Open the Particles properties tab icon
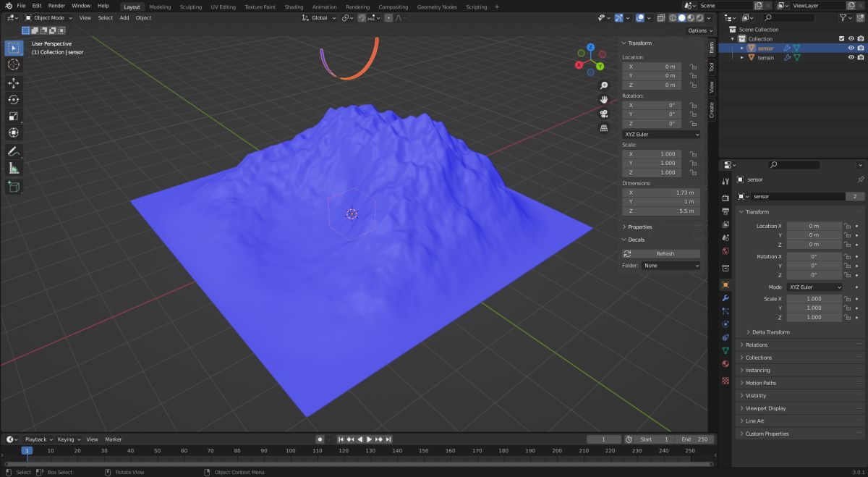 [726, 311]
